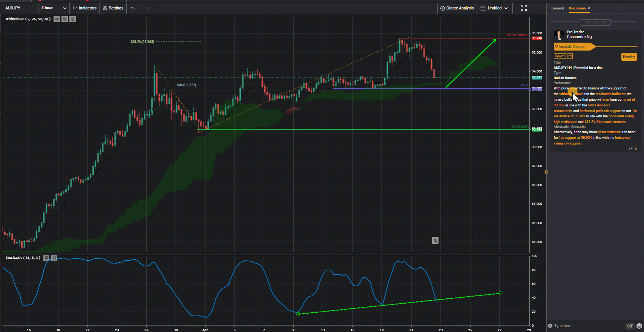
Task: Click the APRIL 22, 2022 date separator
Action: coord(595,22)
